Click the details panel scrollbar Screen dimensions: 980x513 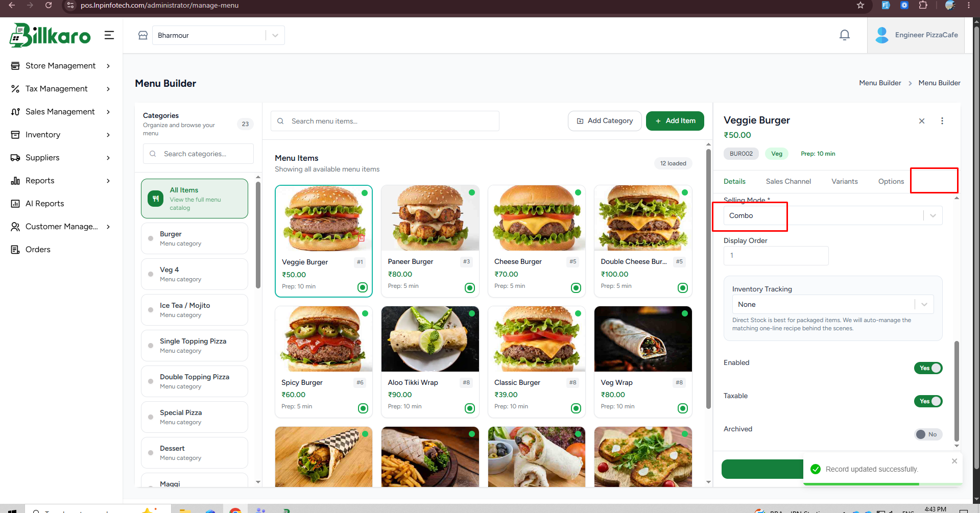(x=957, y=391)
